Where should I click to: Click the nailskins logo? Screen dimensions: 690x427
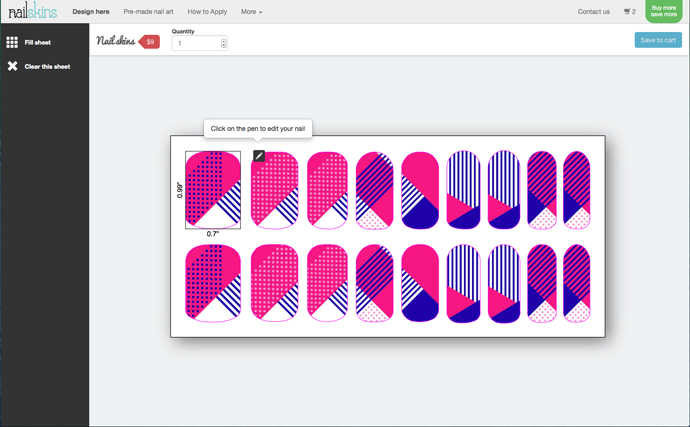[x=33, y=11]
